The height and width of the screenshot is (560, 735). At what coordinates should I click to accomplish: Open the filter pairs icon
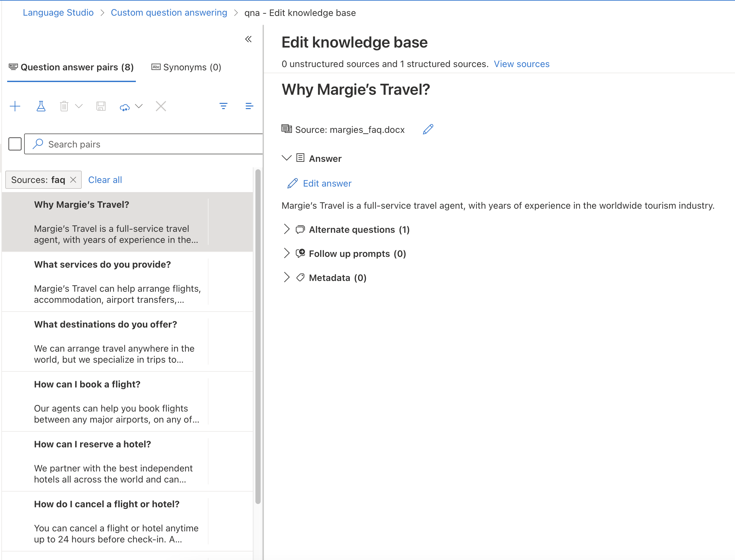pos(223,106)
